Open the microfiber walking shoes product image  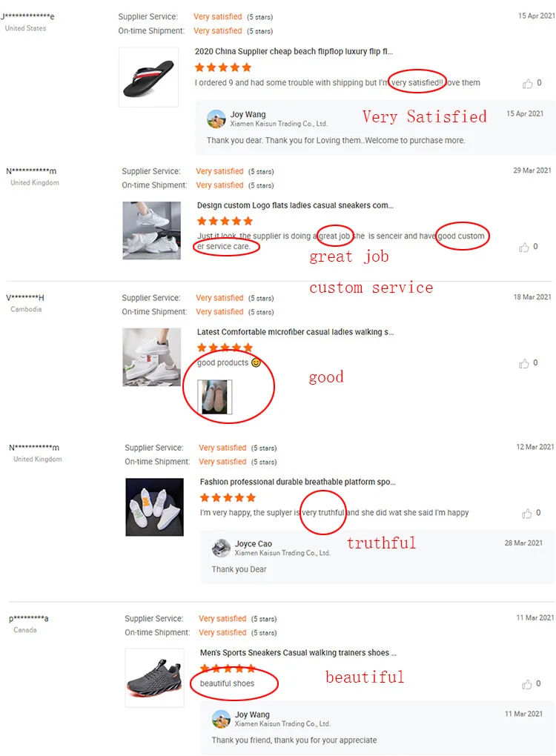click(x=151, y=357)
